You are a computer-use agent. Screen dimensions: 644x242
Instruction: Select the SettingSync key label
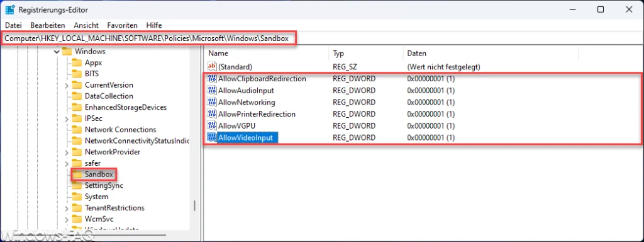point(104,186)
